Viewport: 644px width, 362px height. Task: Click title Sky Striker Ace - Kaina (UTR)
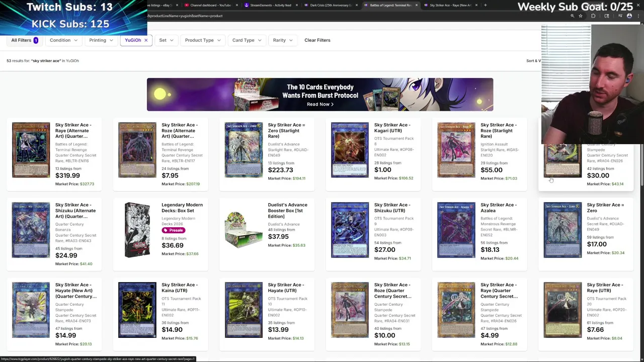click(x=180, y=288)
